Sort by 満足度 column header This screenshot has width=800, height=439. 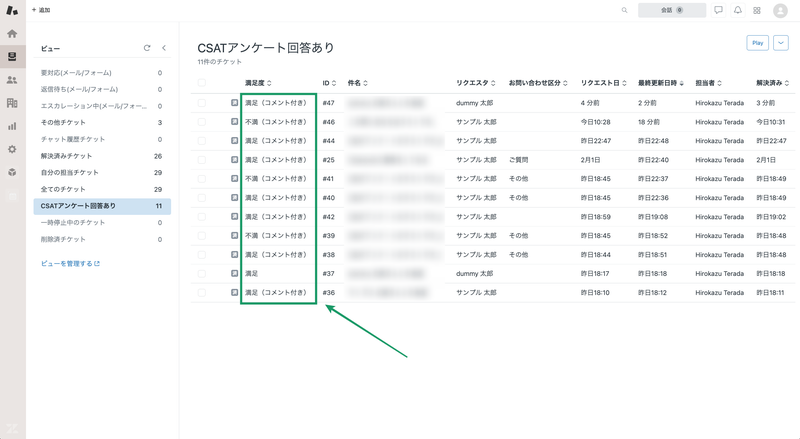coord(258,83)
